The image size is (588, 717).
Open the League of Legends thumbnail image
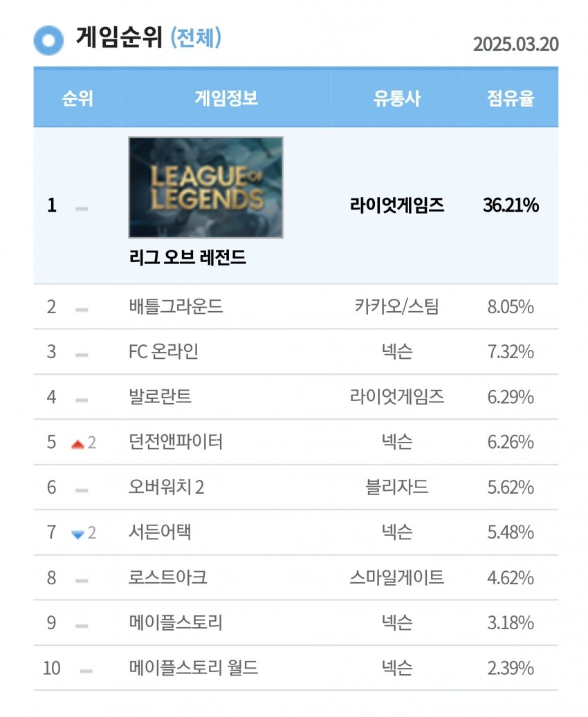pyautogui.click(x=205, y=187)
